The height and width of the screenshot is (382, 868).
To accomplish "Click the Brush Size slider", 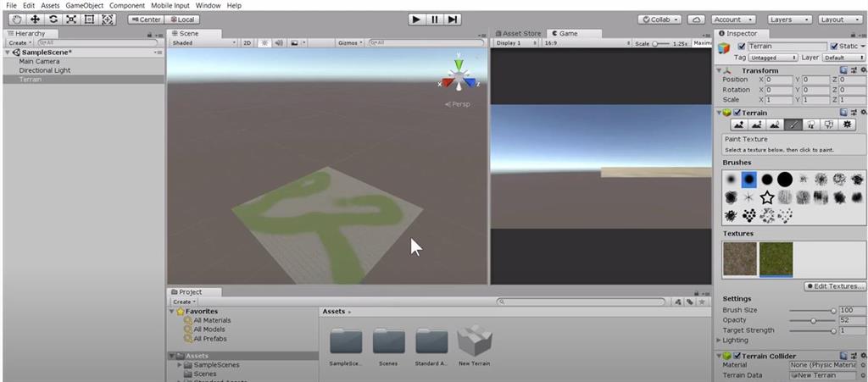I will (812, 311).
